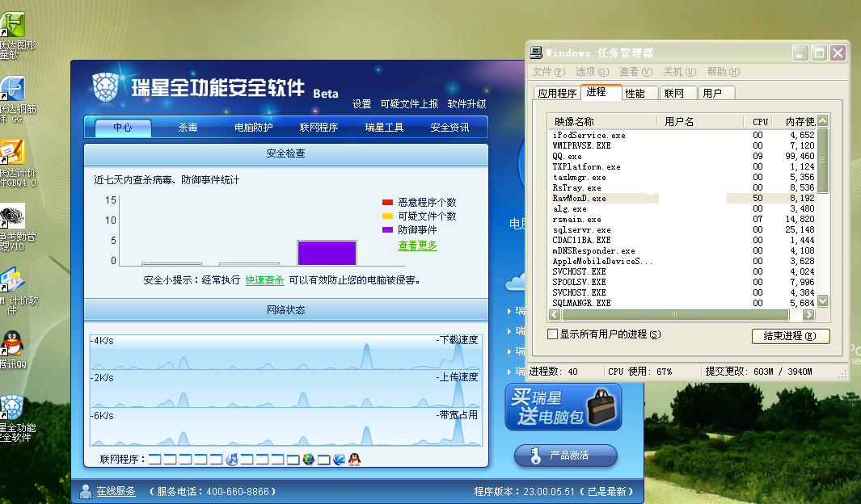Click the 设置 link in Rising header
This screenshot has width=861, height=504.
[x=361, y=103]
